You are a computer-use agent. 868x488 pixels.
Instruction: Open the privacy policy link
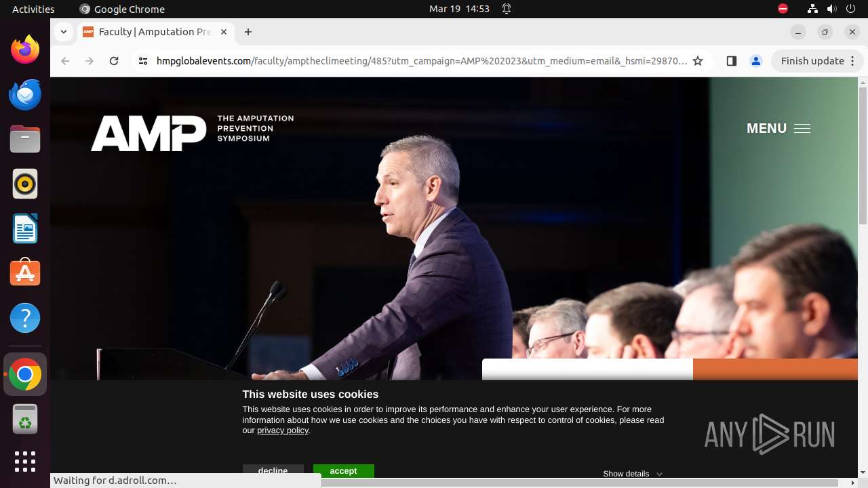click(283, 430)
